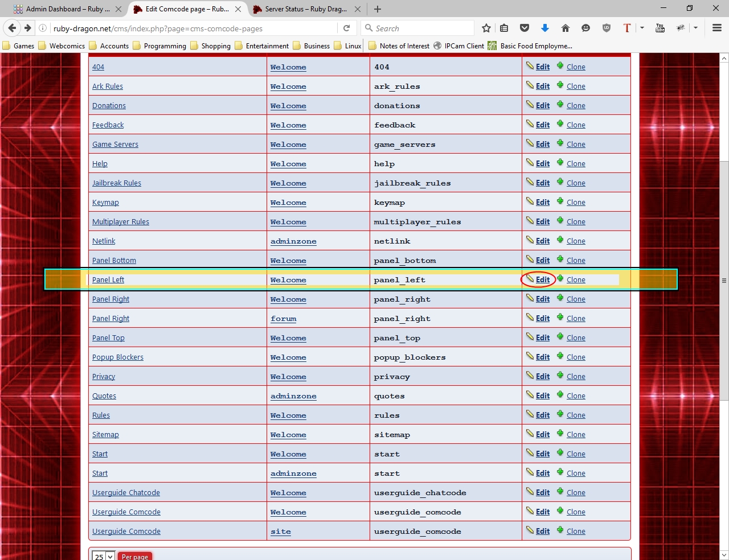Viewport: 729px width, 560px height.
Task: Click Edit for the Panel Left page
Action: pyautogui.click(x=542, y=279)
